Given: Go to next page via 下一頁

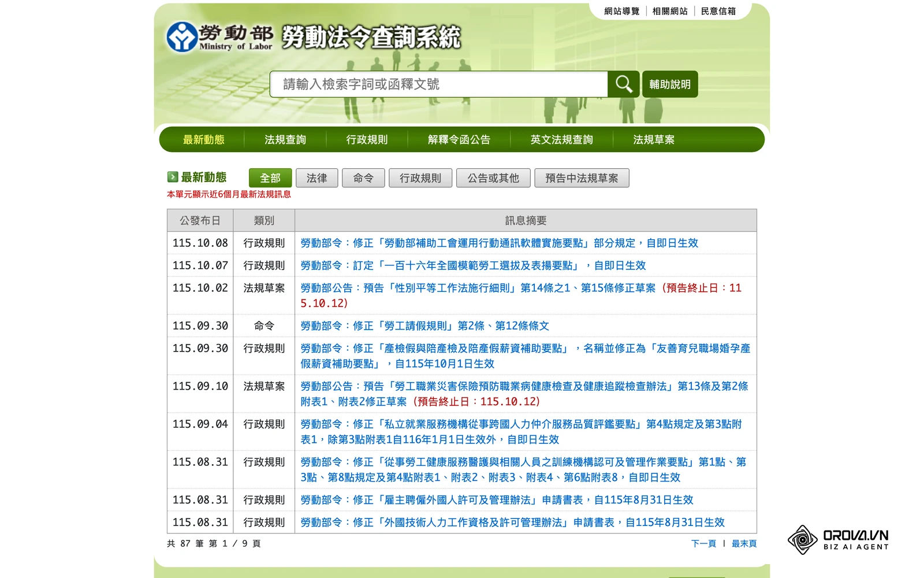Looking at the screenshot, I should point(703,543).
